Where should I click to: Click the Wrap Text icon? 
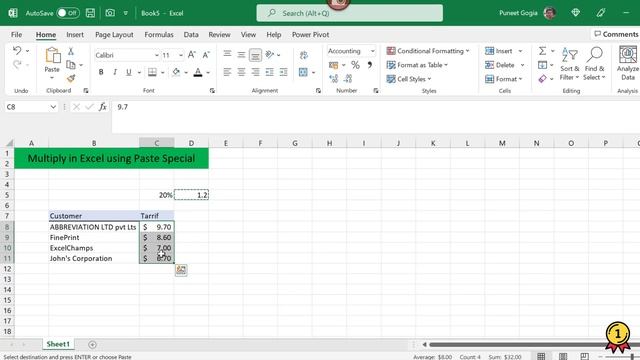pyautogui.click(x=304, y=55)
